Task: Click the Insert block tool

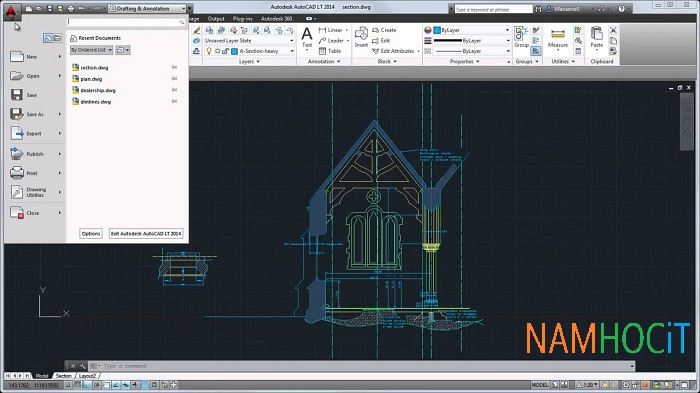Action: (x=361, y=37)
